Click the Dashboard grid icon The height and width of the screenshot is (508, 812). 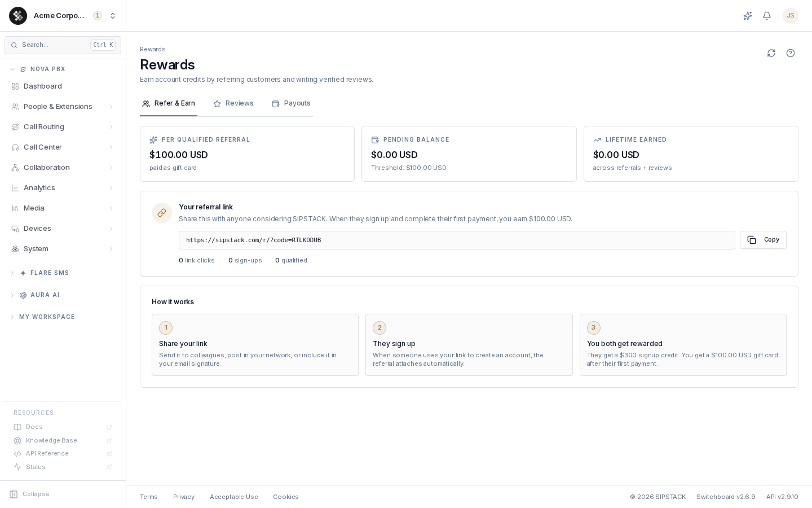point(15,86)
